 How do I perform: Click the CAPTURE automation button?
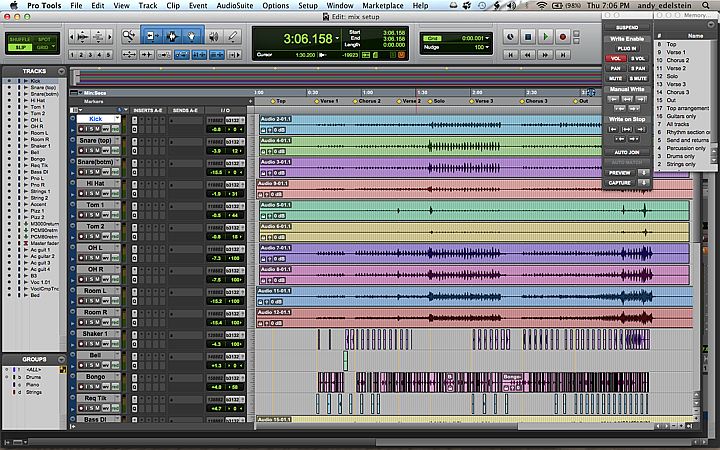(x=620, y=183)
